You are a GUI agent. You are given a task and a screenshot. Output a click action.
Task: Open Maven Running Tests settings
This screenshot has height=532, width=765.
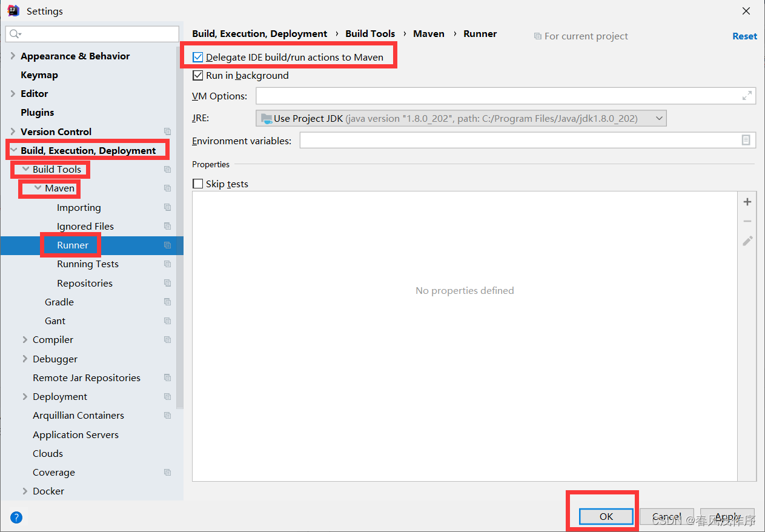tap(88, 264)
